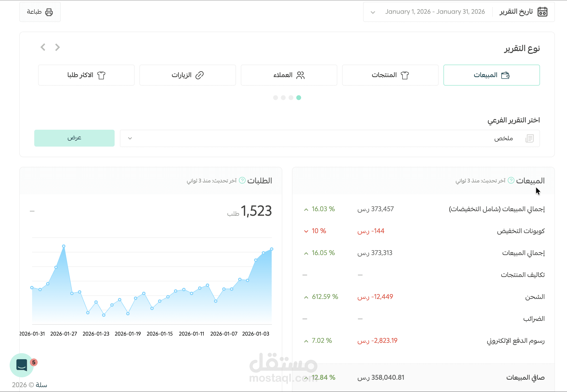Click the total sales value 373,457 ر.س
Viewport: 567px width, 392px height.
click(x=375, y=209)
